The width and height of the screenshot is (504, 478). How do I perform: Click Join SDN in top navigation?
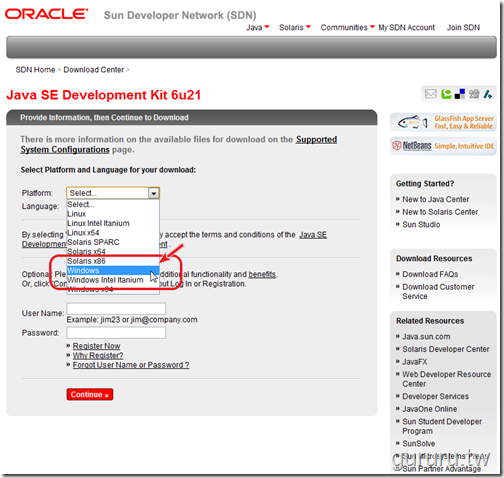[463, 27]
